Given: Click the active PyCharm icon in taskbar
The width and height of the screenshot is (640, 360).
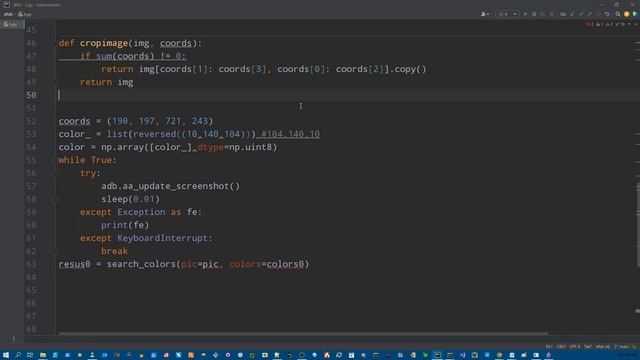Looking at the screenshot, I should coord(438,355).
